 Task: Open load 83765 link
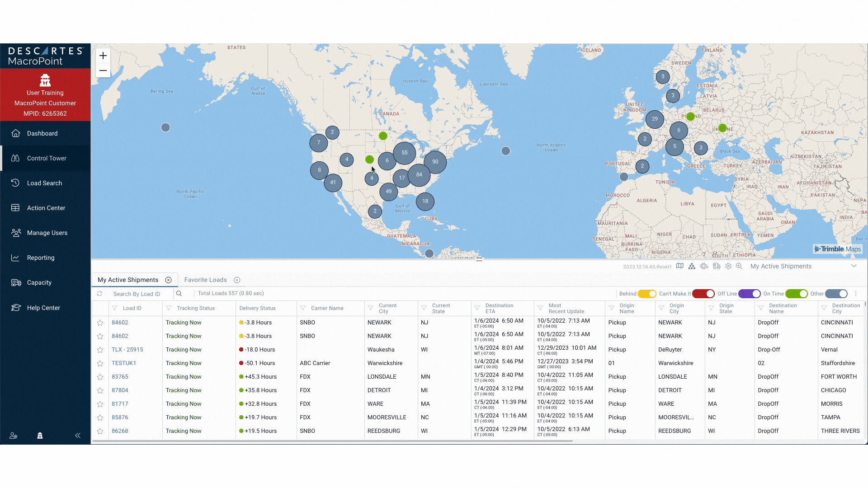click(x=120, y=377)
